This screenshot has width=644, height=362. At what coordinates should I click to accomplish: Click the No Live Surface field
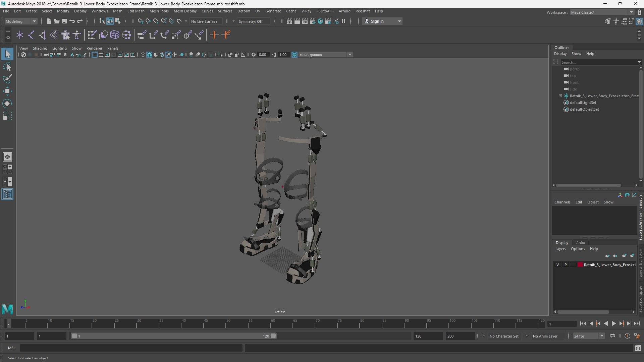(206, 21)
